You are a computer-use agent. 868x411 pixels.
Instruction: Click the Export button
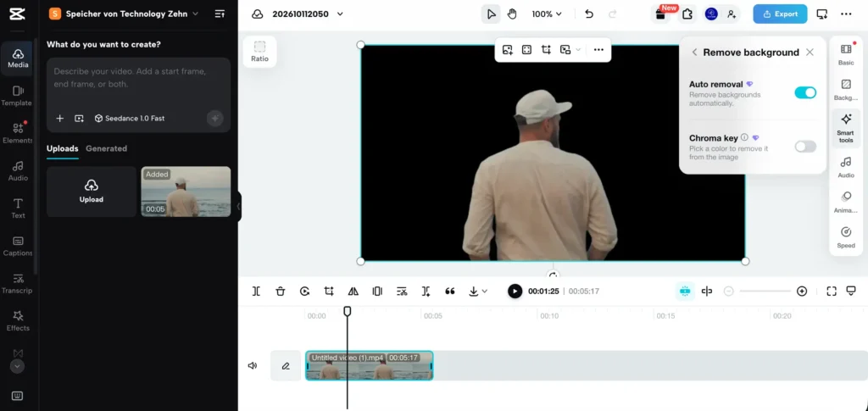coord(780,14)
